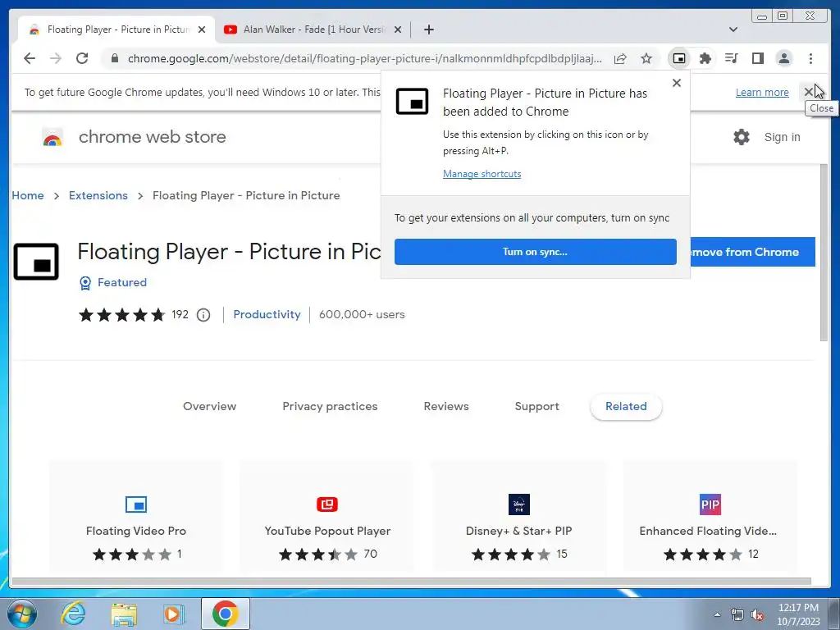Close the Alan Walker YouTube tab
The width and height of the screenshot is (840, 630).
(398, 30)
